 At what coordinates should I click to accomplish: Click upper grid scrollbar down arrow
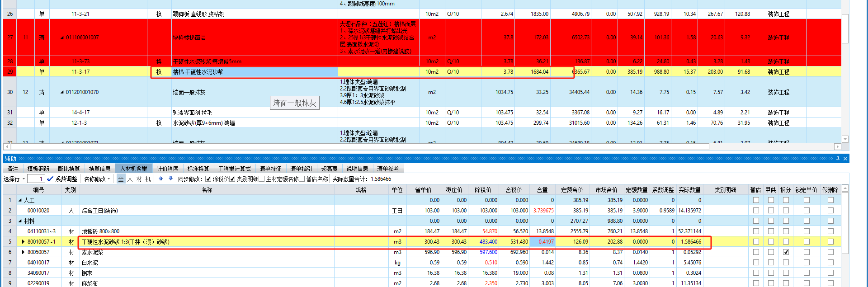845,139
